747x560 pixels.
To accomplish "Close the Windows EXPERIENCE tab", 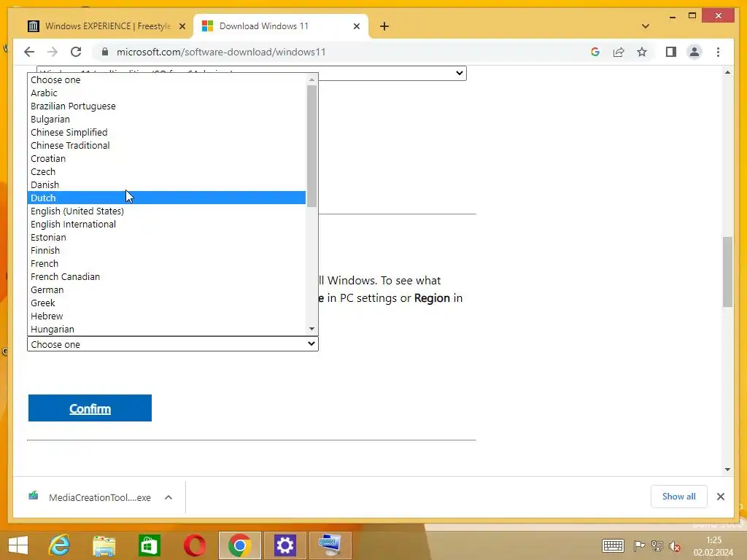I will [182, 26].
